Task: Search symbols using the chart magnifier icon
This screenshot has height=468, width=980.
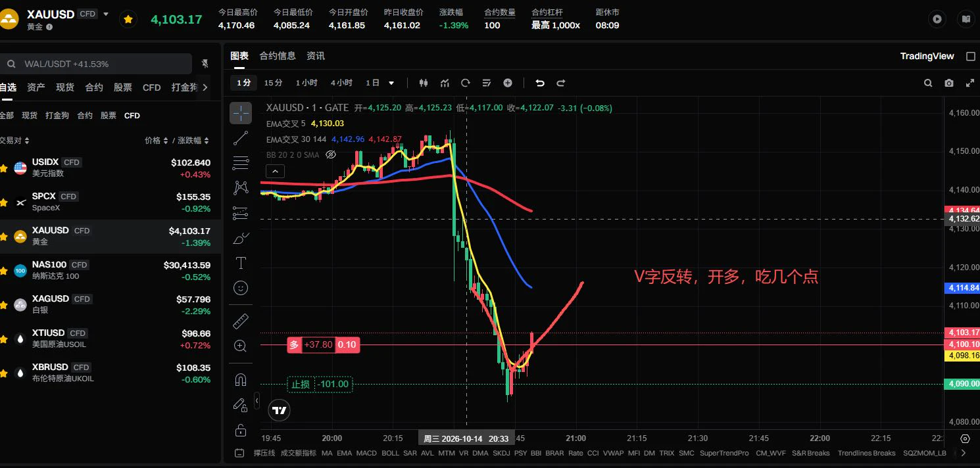Action: click(x=928, y=83)
